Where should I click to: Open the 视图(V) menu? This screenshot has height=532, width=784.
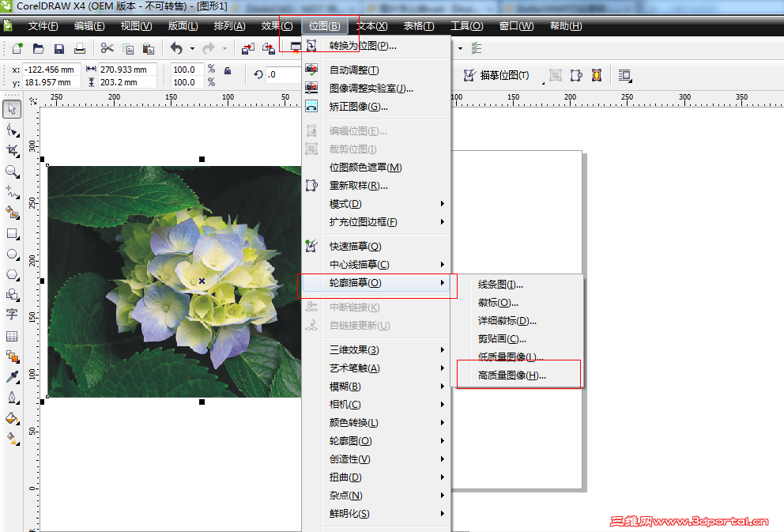point(136,26)
